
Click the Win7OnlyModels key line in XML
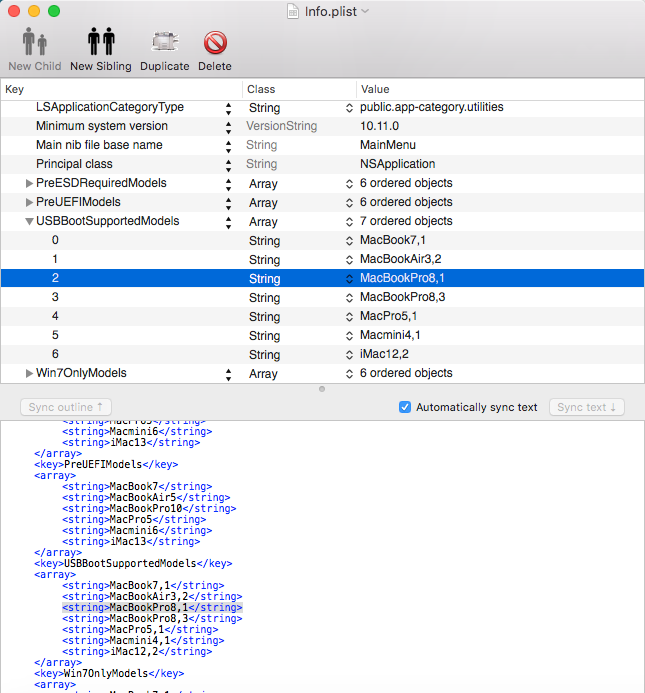tap(109, 674)
